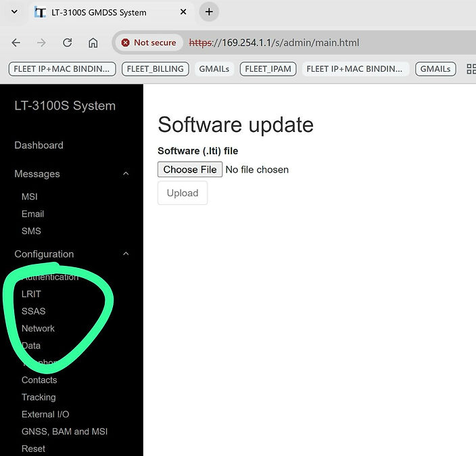The image size is (476, 456).
Task: Reload the page with refresh icon
Action: pyautogui.click(x=67, y=43)
